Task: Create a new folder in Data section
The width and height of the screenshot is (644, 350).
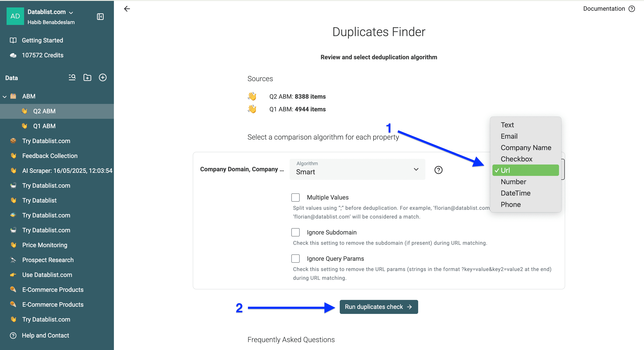Action: click(87, 78)
